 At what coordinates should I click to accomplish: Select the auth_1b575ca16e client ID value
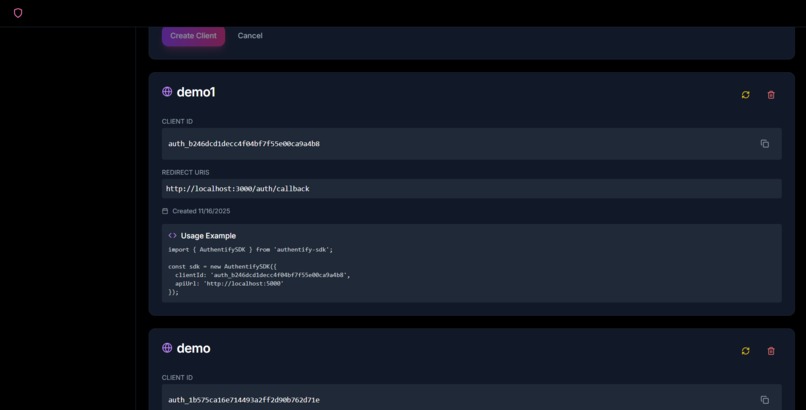(244, 400)
